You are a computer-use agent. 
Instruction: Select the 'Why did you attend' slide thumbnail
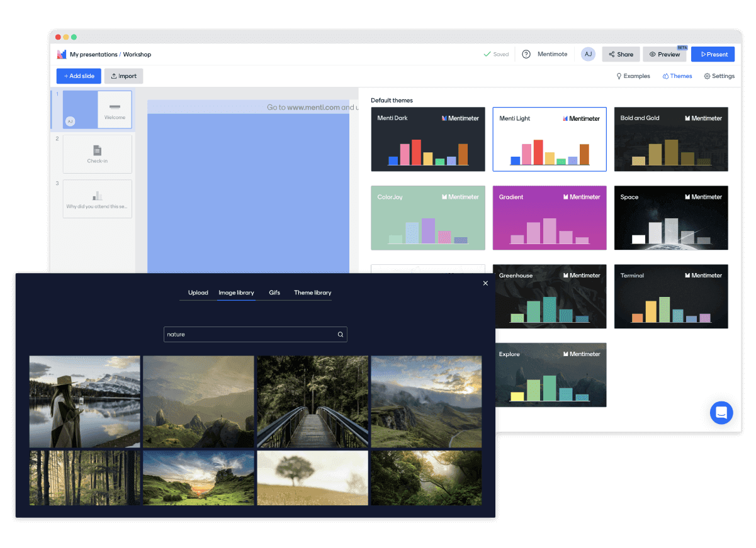pos(98,199)
